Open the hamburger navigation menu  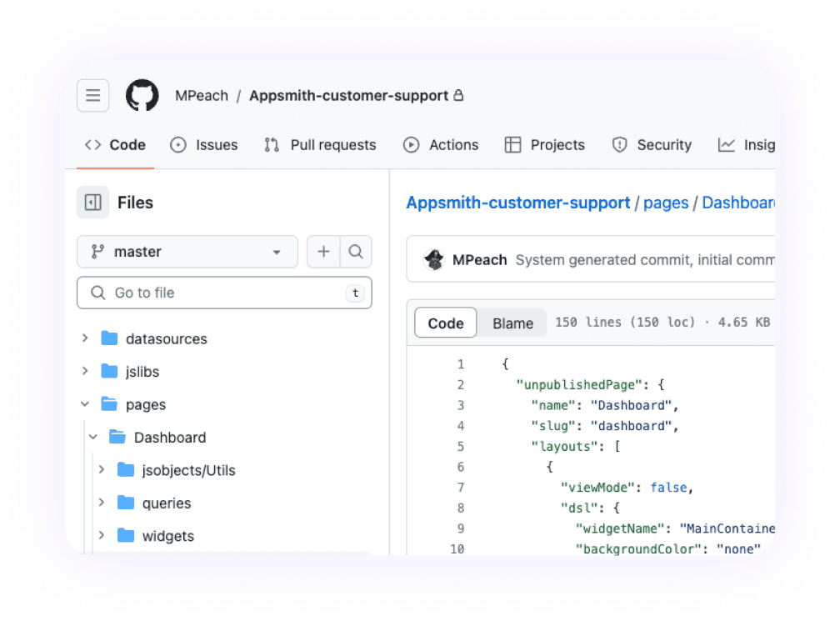pos(92,96)
